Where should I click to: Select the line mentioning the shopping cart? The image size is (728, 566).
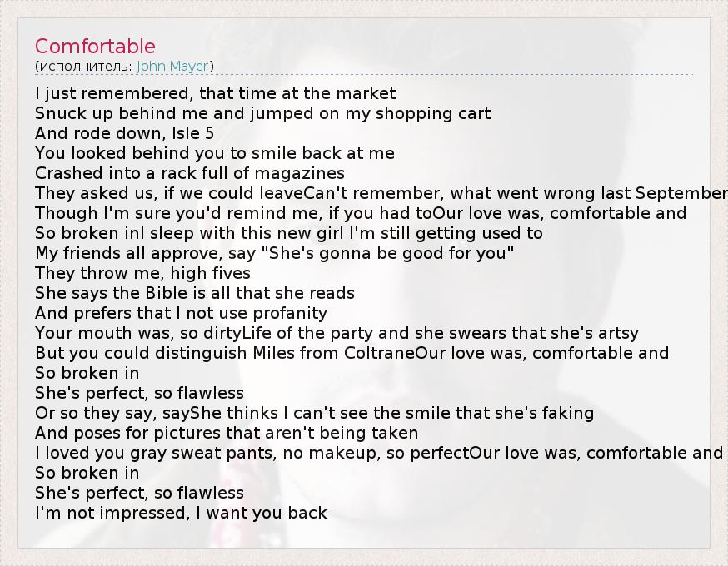pyautogui.click(x=263, y=113)
